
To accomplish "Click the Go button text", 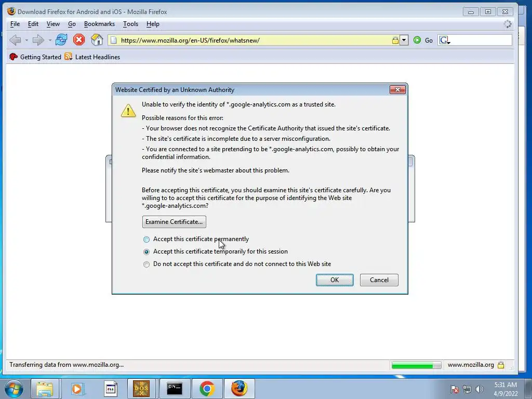I will (x=429, y=41).
